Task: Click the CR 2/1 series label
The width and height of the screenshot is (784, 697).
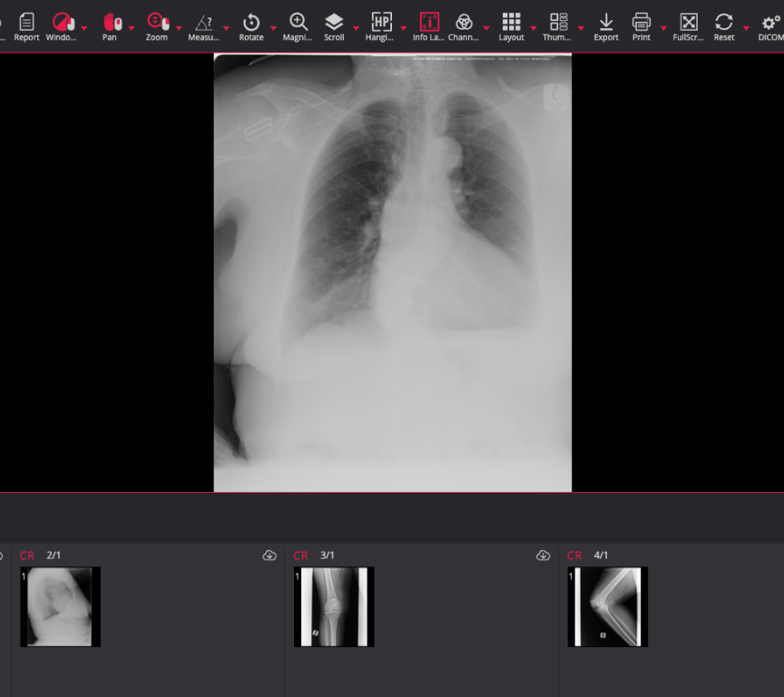Action: (40, 555)
